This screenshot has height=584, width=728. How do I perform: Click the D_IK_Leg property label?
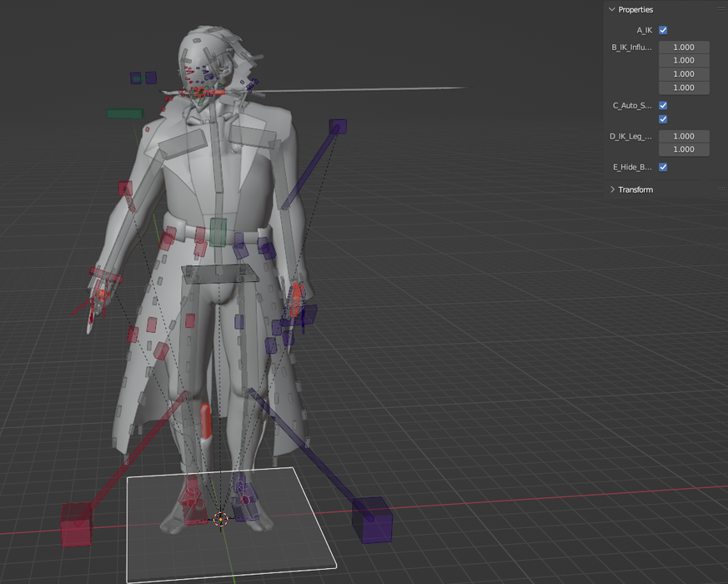click(x=630, y=136)
